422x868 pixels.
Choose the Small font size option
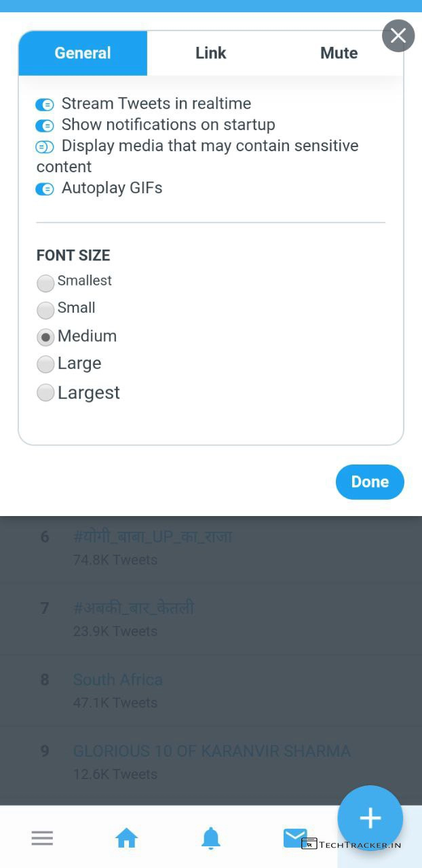[45, 310]
